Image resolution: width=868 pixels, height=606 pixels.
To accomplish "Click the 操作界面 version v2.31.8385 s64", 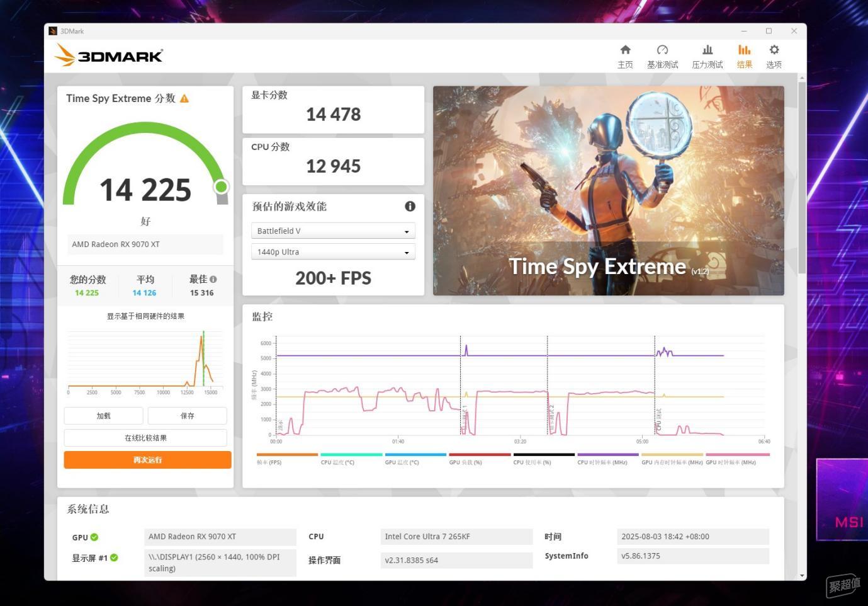I will click(x=456, y=560).
